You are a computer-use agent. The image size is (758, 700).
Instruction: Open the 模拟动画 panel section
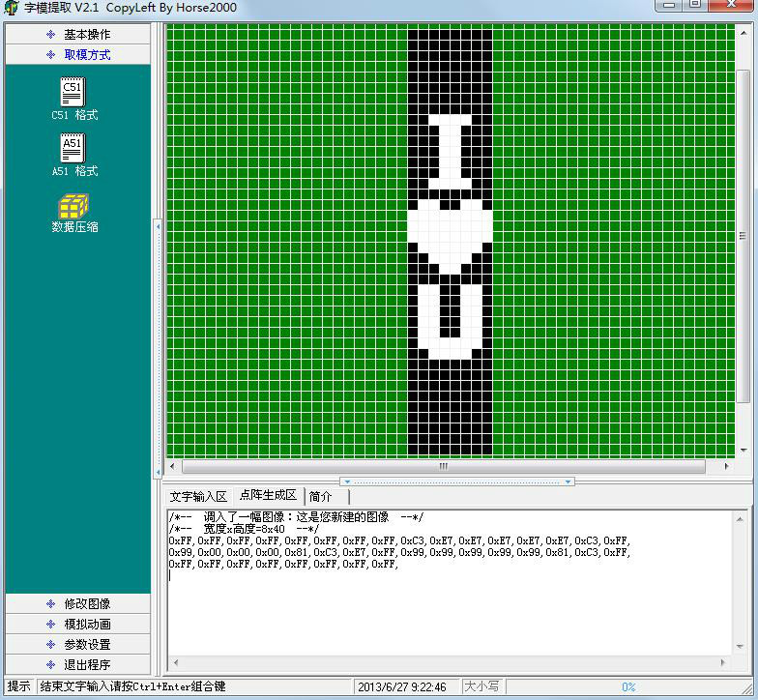pos(77,625)
